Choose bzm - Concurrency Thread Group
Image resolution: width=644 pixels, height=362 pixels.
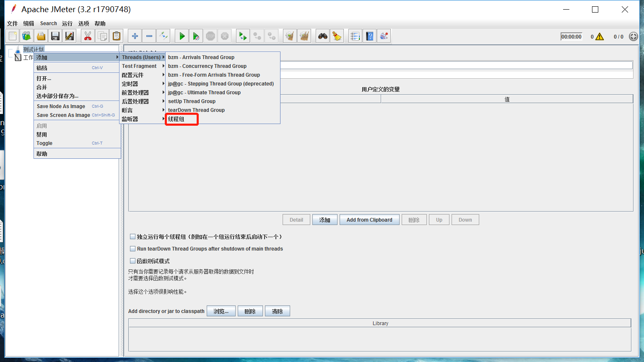(x=223, y=66)
